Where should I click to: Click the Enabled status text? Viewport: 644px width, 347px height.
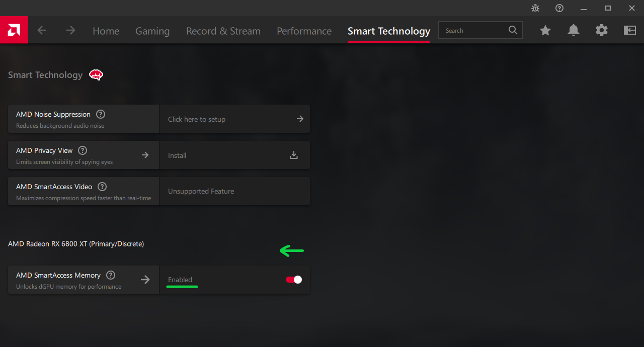(180, 280)
